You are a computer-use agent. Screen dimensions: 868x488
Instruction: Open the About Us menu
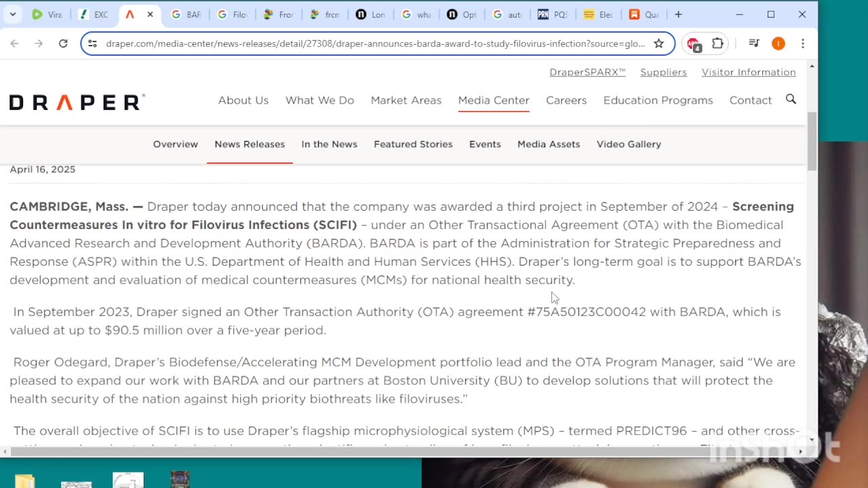pyautogui.click(x=243, y=100)
